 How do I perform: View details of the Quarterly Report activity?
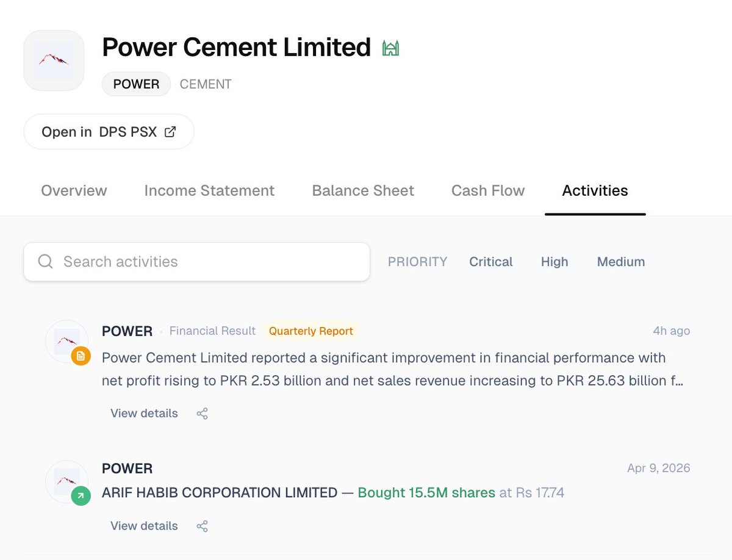click(144, 414)
